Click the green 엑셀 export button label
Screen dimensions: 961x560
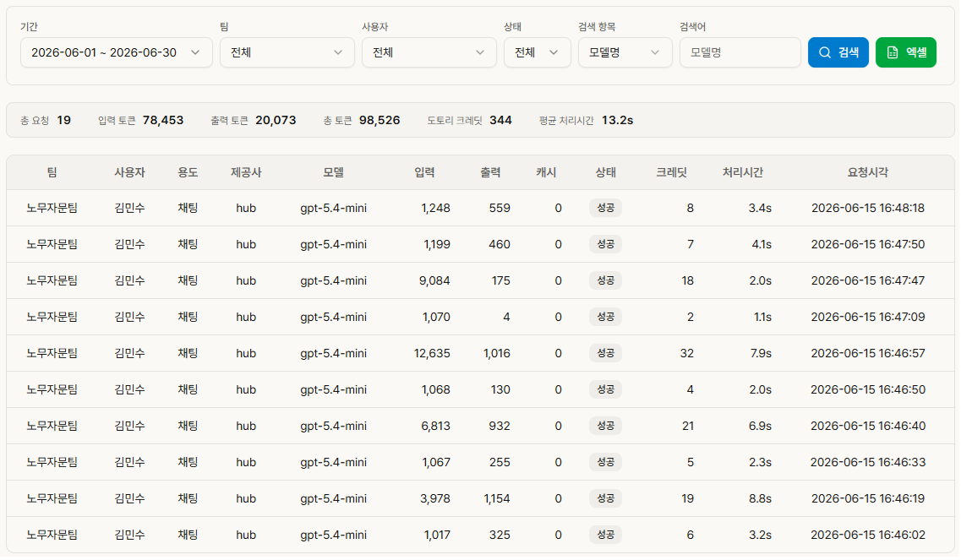916,52
